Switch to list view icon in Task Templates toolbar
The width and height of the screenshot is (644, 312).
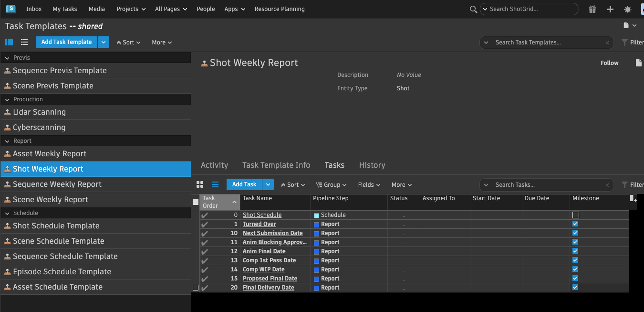pyautogui.click(x=24, y=42)
